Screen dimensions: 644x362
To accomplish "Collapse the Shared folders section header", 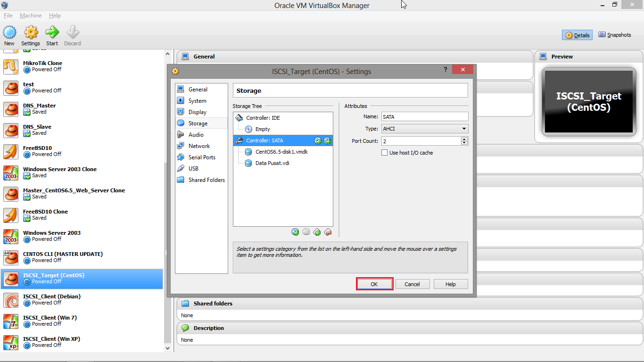I will pos(410,303).
